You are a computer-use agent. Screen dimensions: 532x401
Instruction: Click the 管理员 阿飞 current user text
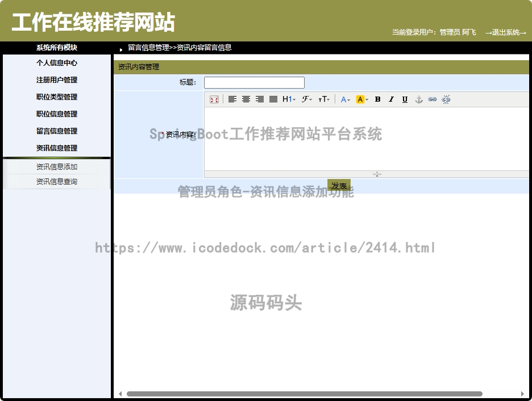[x=458, y=32]
